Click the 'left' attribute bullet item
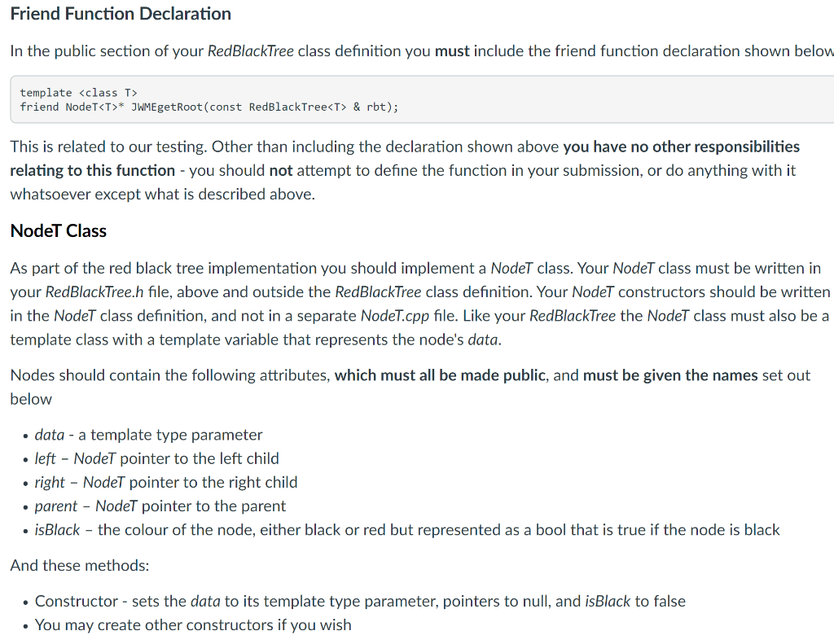Viewport: 834px width, 644px height. coord(157,458)
